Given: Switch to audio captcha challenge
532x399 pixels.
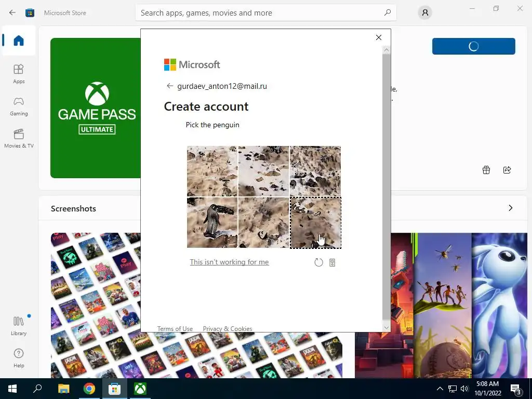Looking at the screenshot, I should click(x=332, y=262).
